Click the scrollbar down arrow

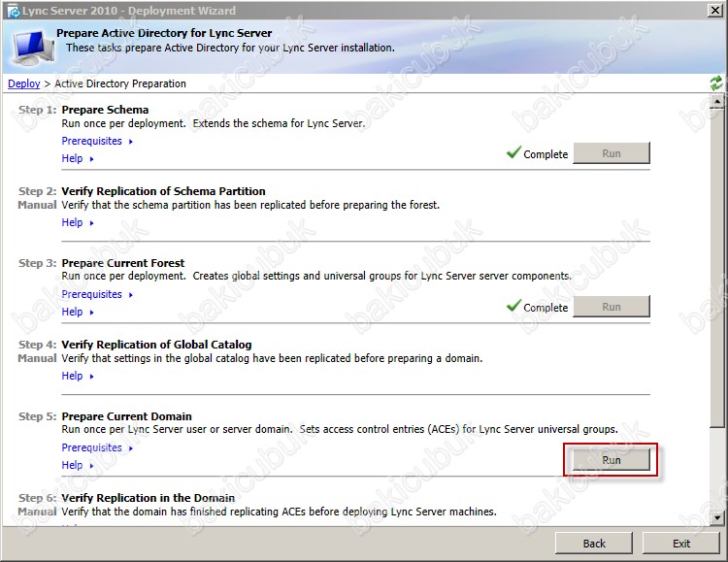point(717,517)
